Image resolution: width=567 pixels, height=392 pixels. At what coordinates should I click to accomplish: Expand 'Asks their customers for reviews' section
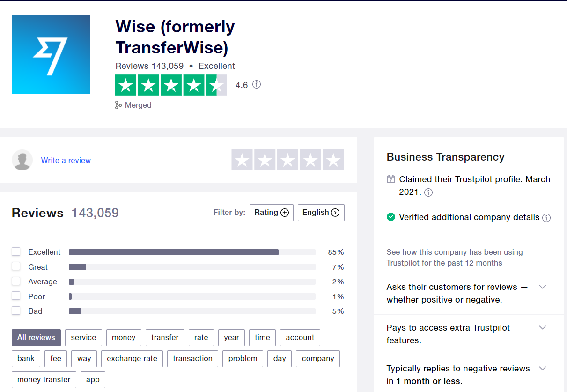click(x=543, y=287)
